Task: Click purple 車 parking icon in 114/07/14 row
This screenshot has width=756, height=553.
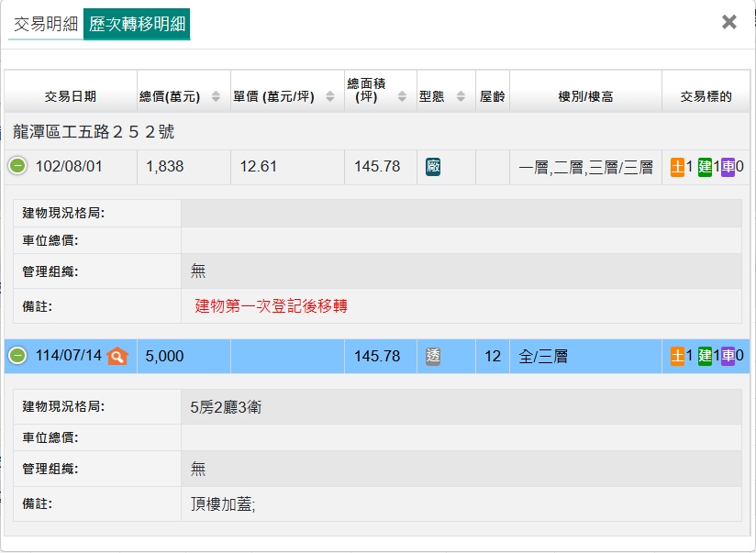Action: (728, 356)
